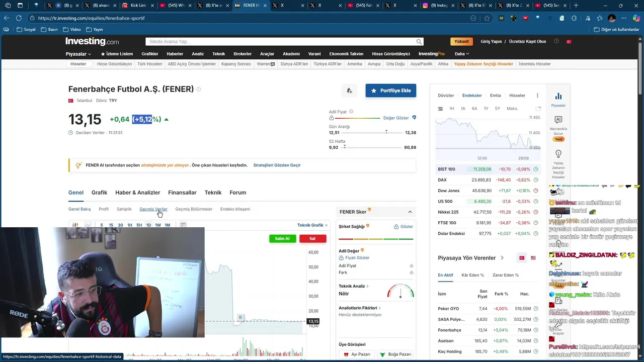The image size is (644, 362).
Task: Click the clock icon on Dow Jones row
Action: pyautogui.click(x=536, y=191)
